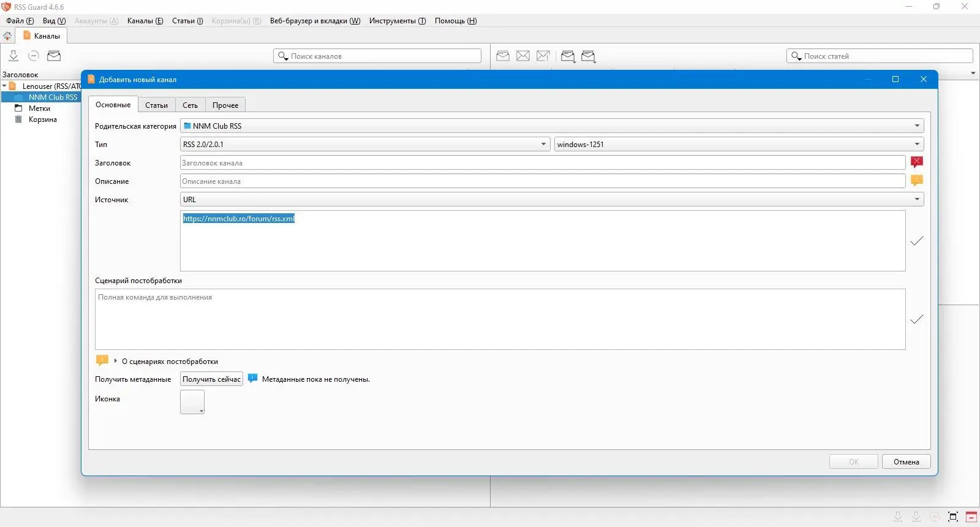Click the checkmark beside post-processing script box
The image size is (980, 527).
tap(917, 319)
